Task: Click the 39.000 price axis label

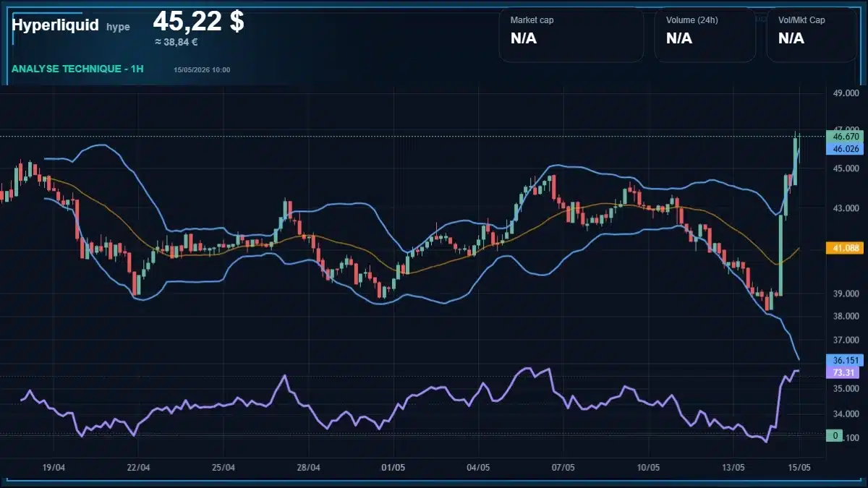Action: click(x=846, y=294)
